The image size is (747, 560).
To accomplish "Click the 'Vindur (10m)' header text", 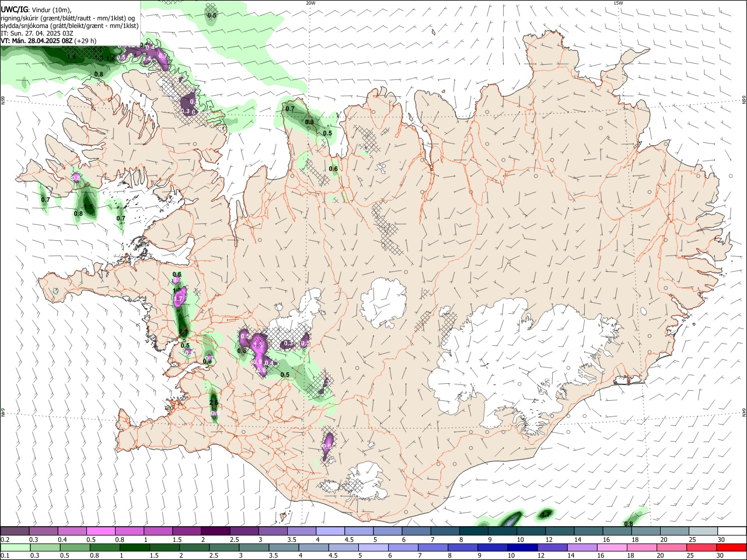I will coord(52,10).
